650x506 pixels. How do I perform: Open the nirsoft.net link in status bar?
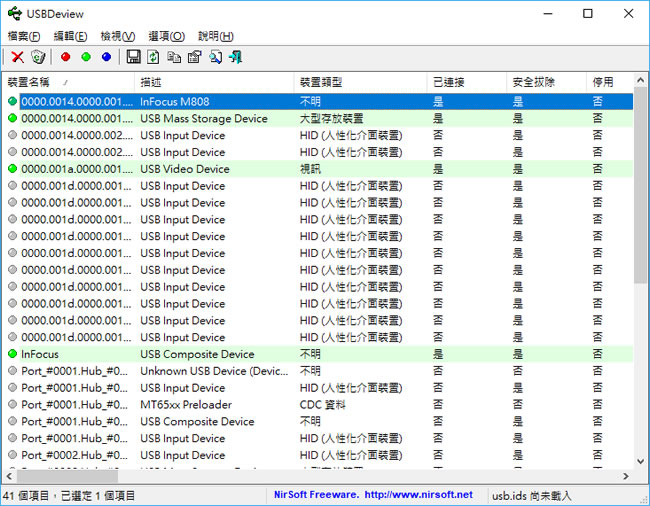coord(417,495)
